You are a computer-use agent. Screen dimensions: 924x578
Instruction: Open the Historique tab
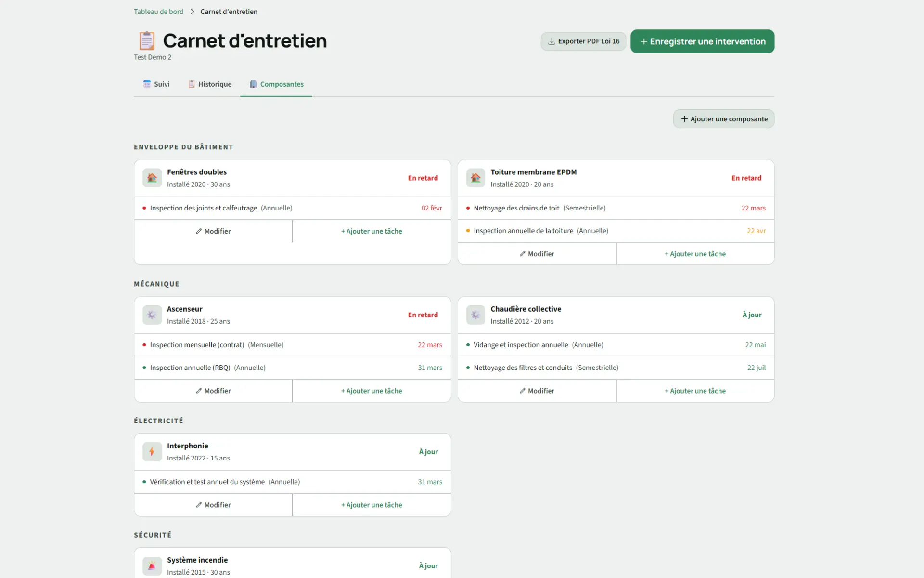210,84
